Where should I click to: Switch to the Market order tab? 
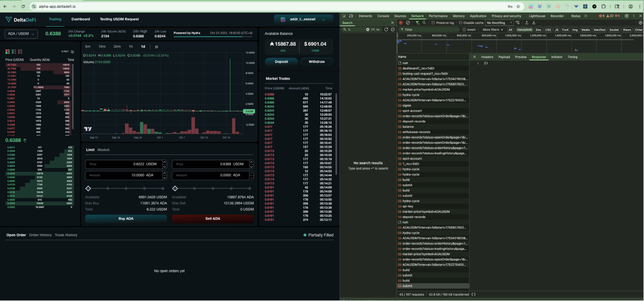tap(103, 150)
